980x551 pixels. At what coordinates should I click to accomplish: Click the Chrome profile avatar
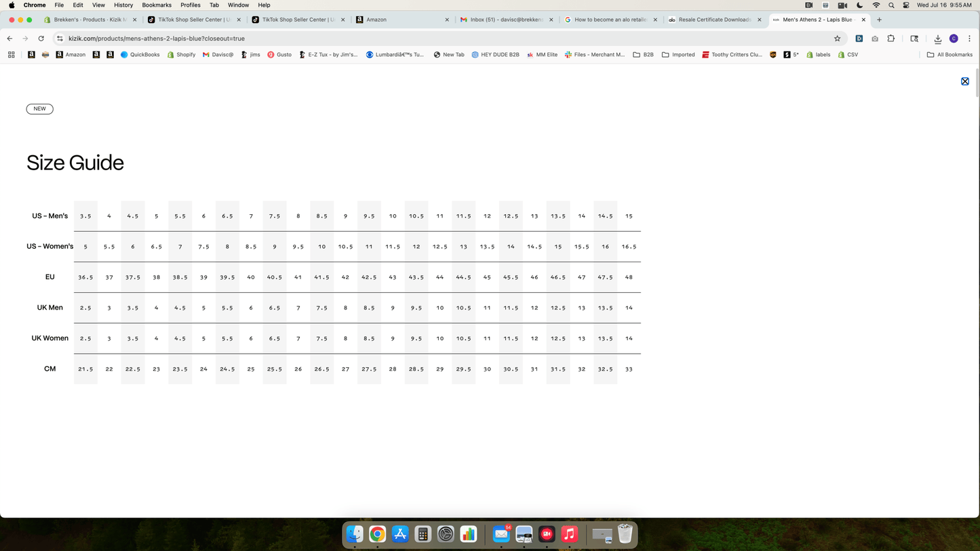click(954, 39)
